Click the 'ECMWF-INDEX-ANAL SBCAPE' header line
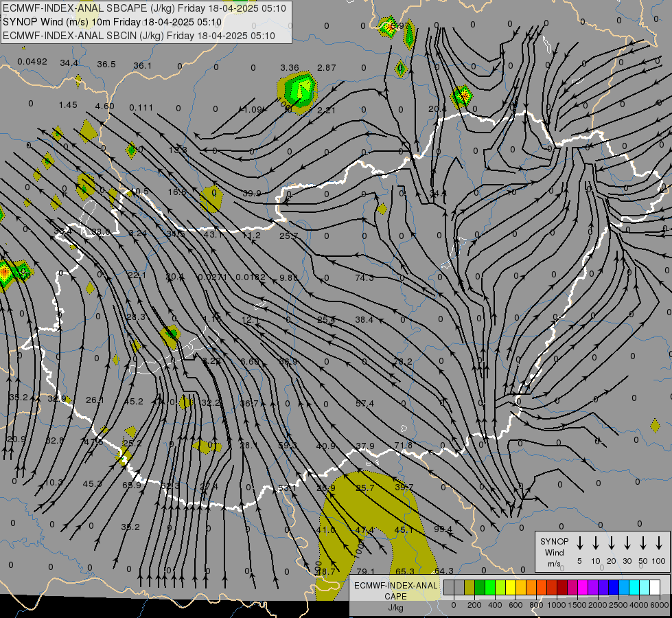672x618 pixels. click(x=144, y=8)
